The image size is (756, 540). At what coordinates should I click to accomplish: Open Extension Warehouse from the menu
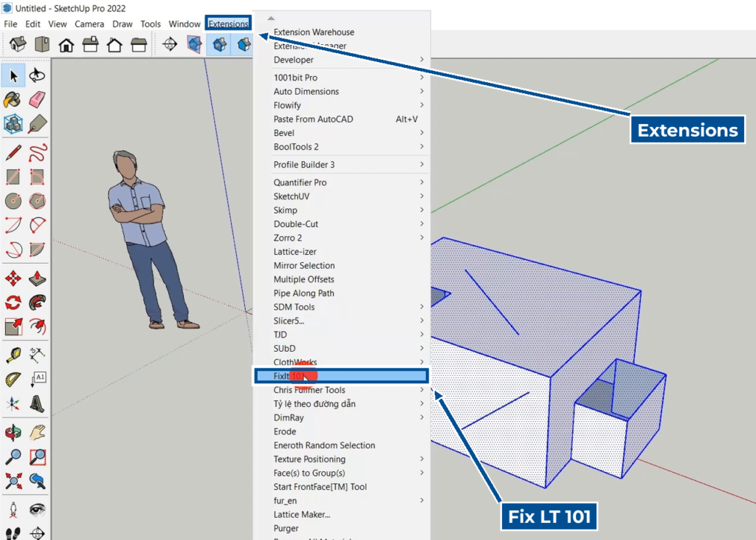(341, 32)
